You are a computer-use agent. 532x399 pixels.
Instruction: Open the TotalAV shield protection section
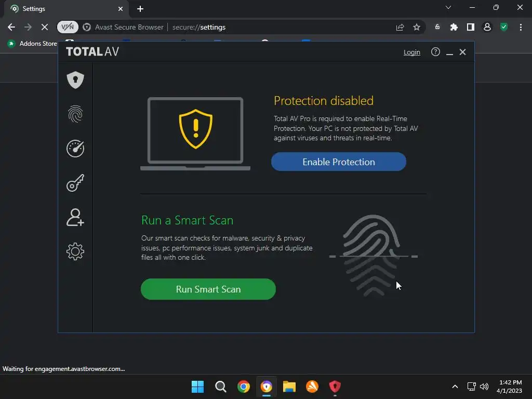pyautogui.click(x=75, y=79)
